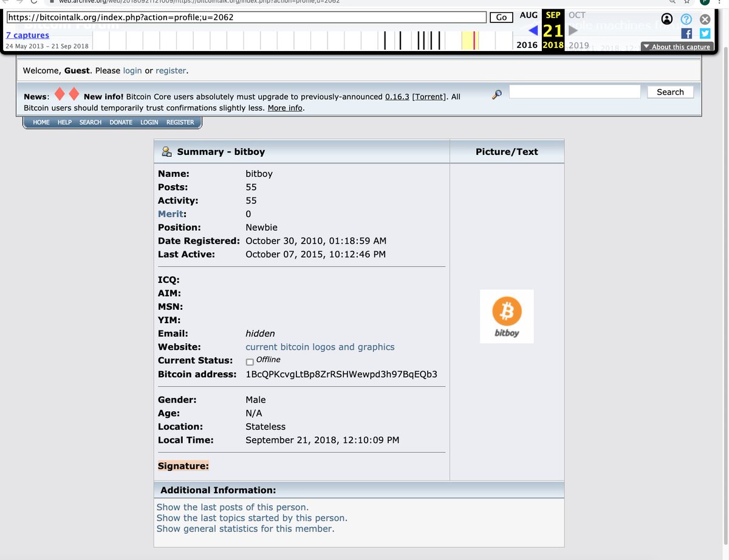Click the profile summary user icon
The width and height of the screenshot is (729, 560).
pyautogui.click(x=166, y=152)
